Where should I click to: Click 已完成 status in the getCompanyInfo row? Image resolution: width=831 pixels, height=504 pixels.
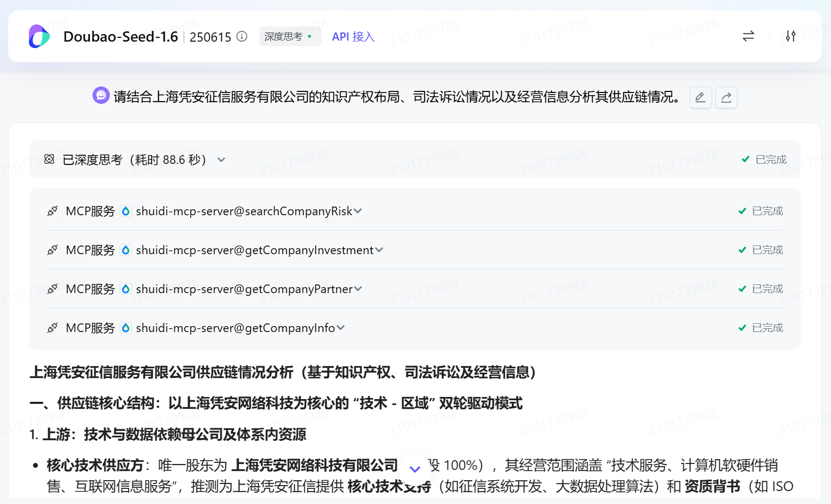(761, 328)
